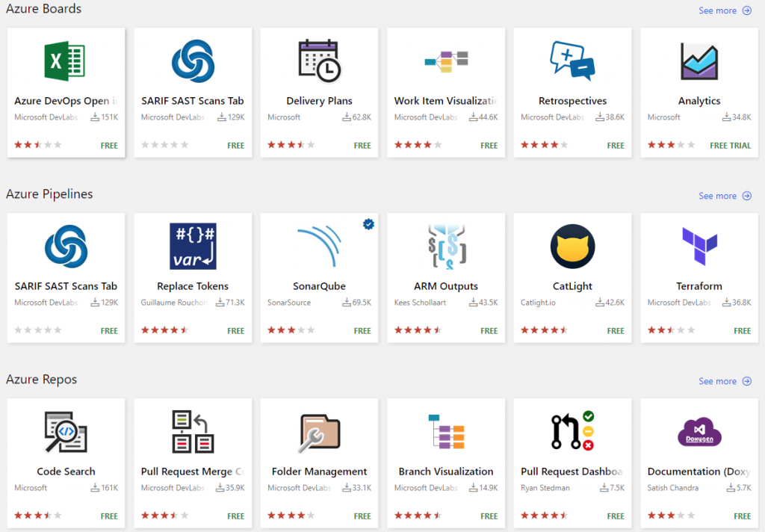765x532 pixels.
Task: Click the arrow icon beside Azure Boards See more
Action: (747, 10)
